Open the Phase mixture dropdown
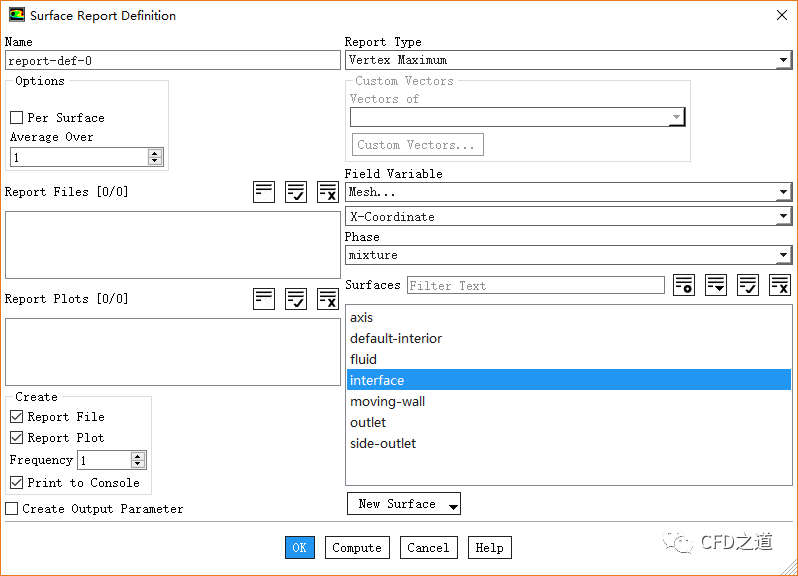Screen dimensions: 798x576 pyautogui.click(x=567, y=255)
